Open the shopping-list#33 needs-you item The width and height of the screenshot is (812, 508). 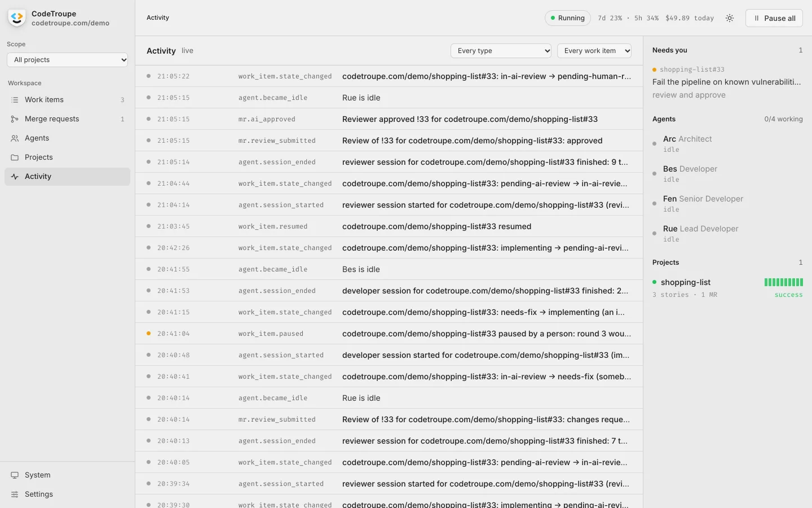(x=727, y=82)
